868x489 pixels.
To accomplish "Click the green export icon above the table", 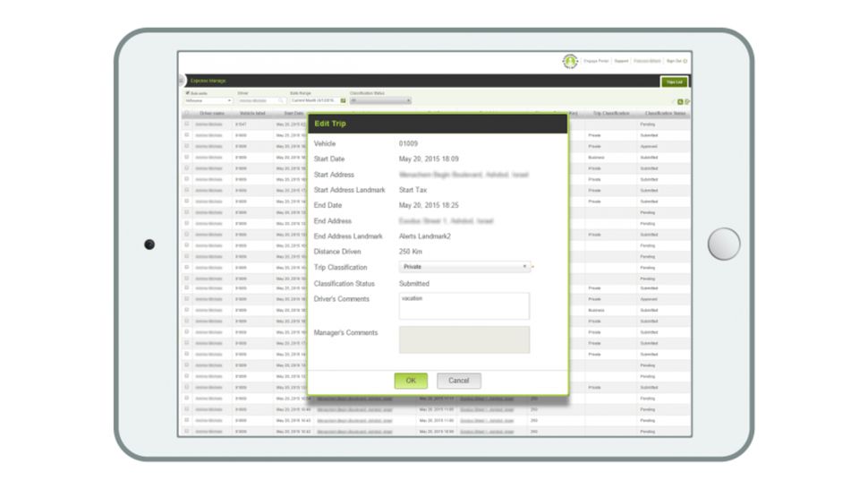I will point(680,102).
